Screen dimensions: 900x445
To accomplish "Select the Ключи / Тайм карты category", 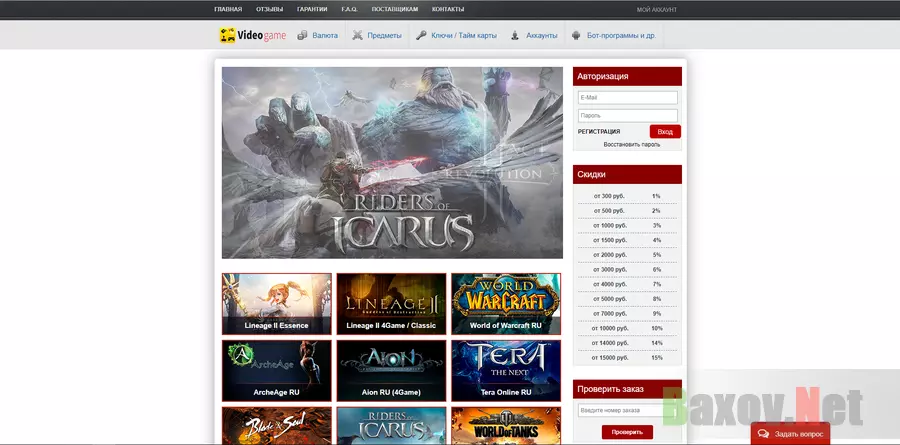I will 464,36.
